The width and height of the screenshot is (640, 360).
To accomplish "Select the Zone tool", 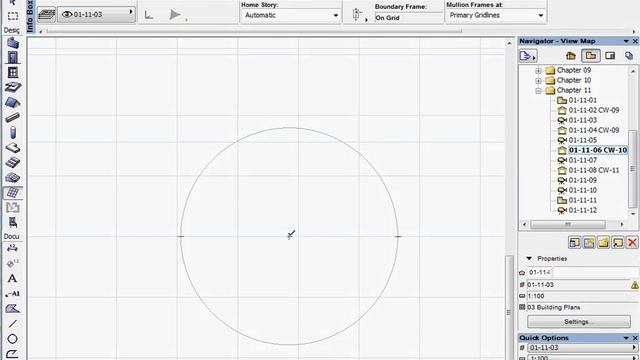I will click(13, 207).
